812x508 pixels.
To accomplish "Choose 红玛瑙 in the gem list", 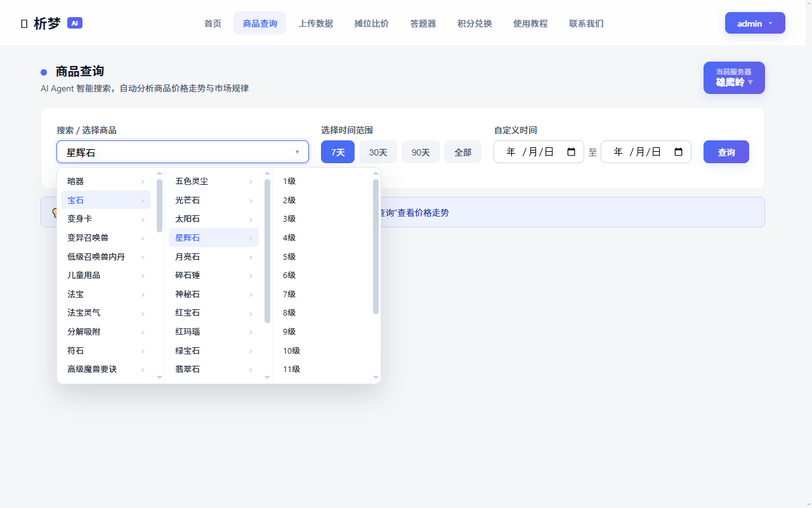I will pyautogui.click(x=214, y=331).
